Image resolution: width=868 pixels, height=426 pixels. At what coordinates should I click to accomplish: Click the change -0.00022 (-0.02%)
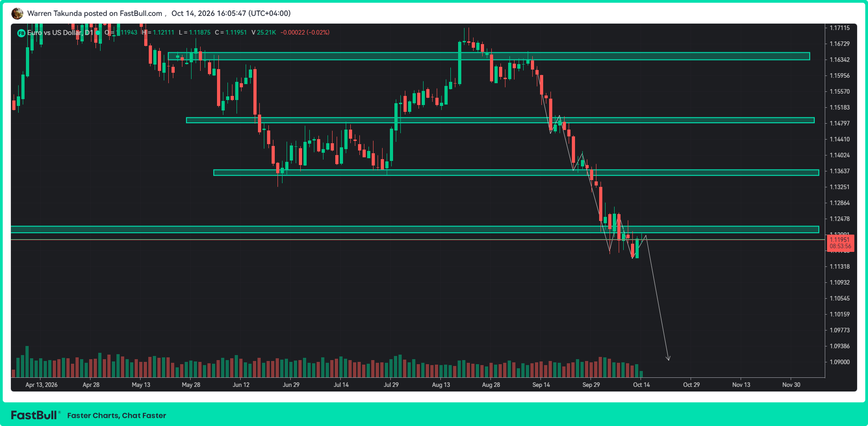305,32
